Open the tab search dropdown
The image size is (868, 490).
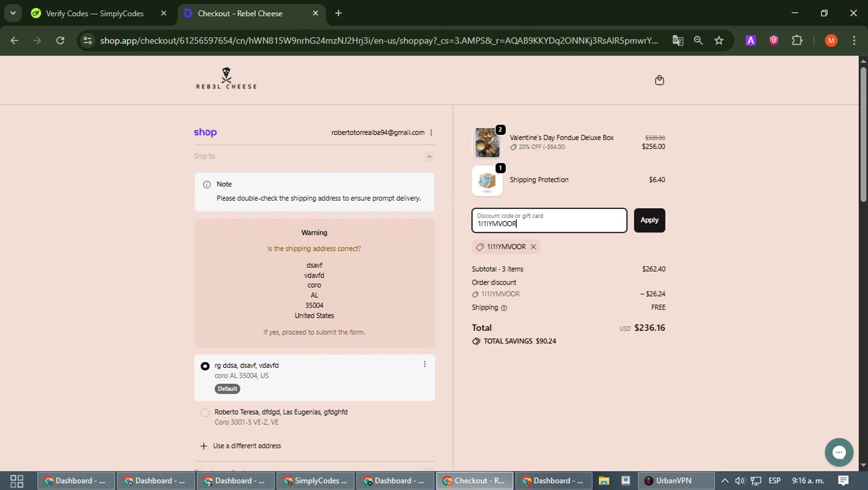(x=13, y=13)
